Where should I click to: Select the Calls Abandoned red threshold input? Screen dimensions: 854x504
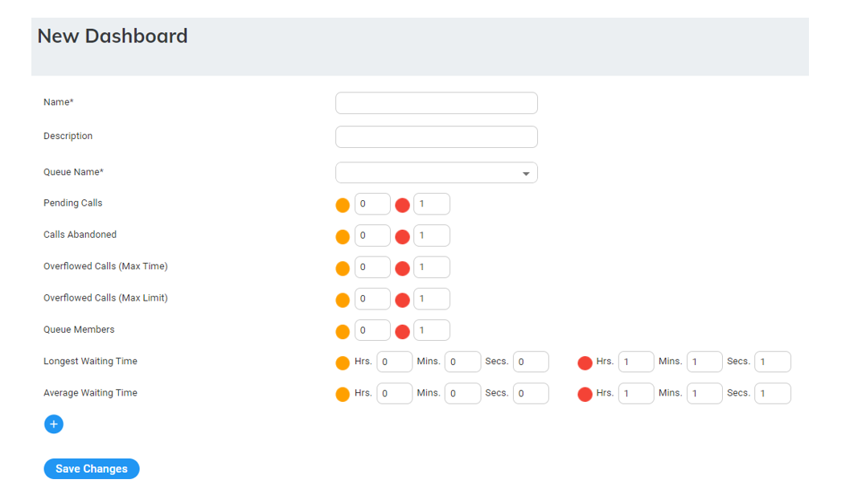point(432,236)
